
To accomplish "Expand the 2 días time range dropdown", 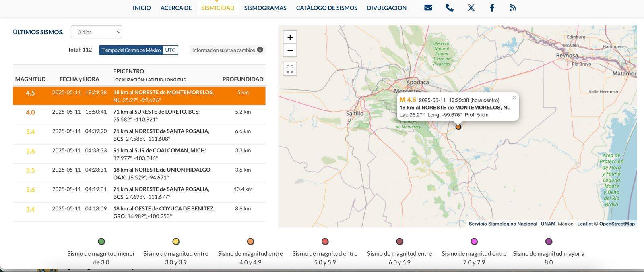I will click(x=97, y=32).
